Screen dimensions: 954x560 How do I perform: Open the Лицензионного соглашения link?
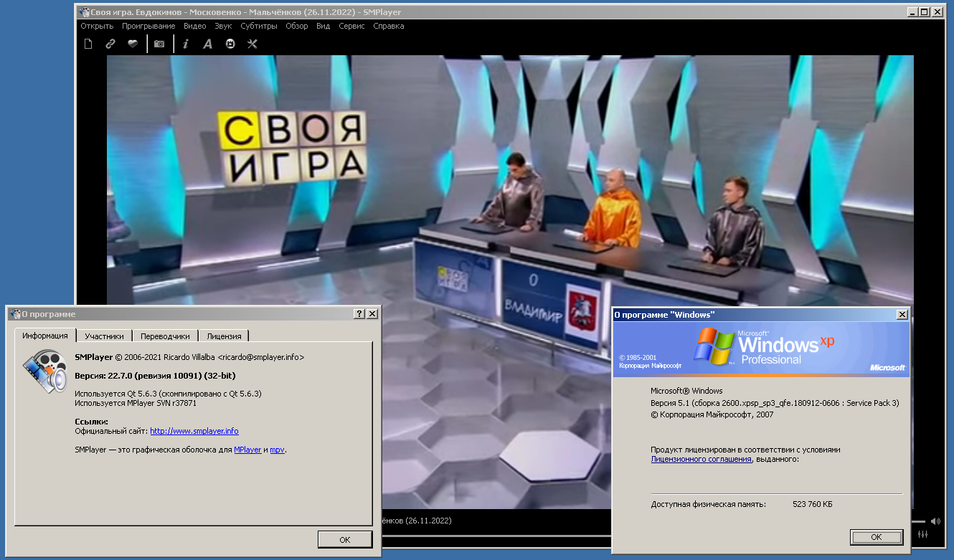coord(701,459)
